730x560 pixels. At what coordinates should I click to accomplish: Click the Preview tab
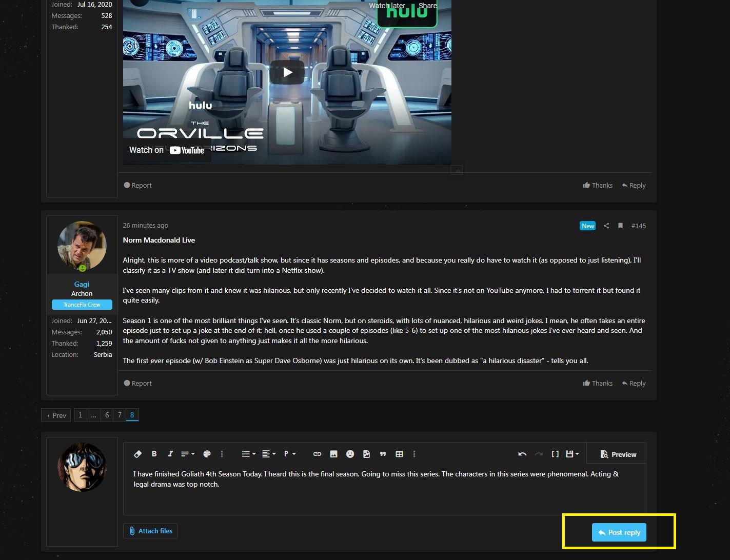coord(618,454)
